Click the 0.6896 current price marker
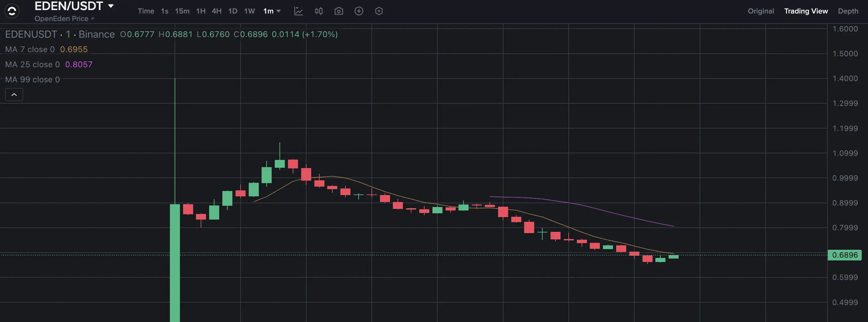 [x=844, y=255]
